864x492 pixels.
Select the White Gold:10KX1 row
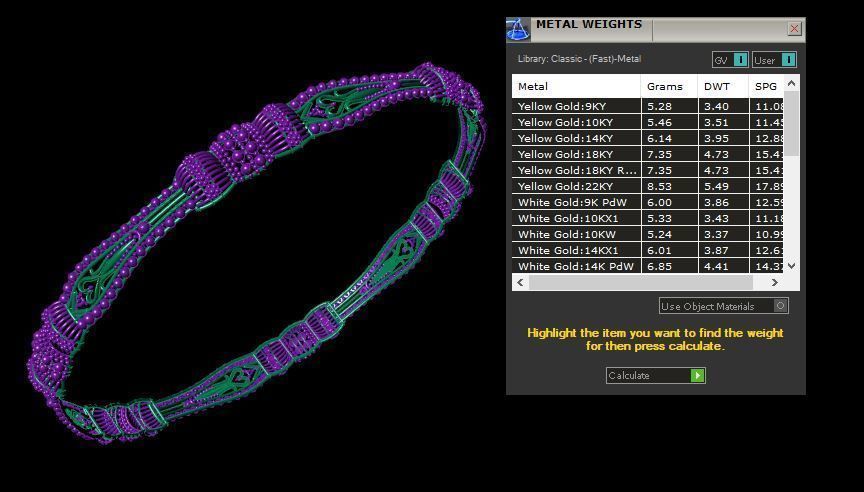(x=648, y=218)
